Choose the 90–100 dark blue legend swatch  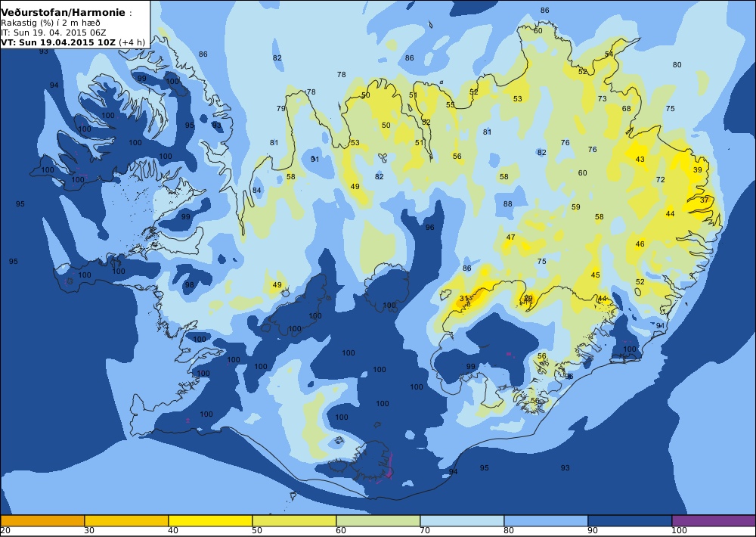[x=630, y=520]
